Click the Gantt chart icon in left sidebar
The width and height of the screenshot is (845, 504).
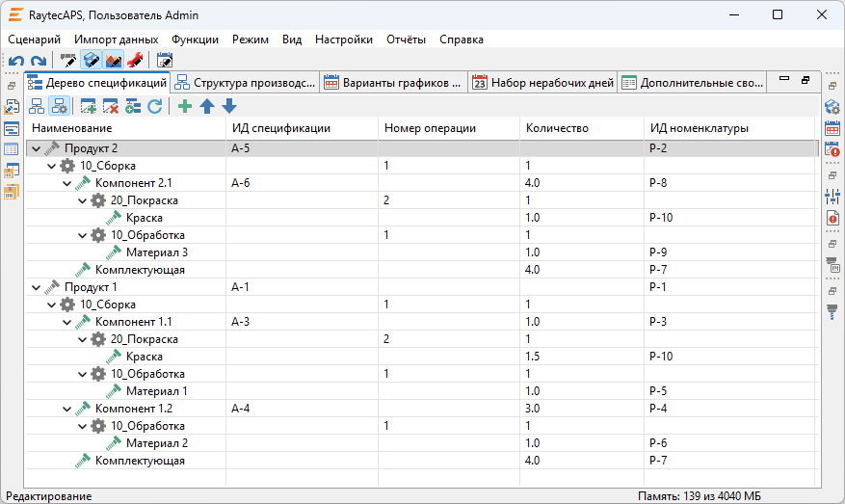[x=12, y=129]
